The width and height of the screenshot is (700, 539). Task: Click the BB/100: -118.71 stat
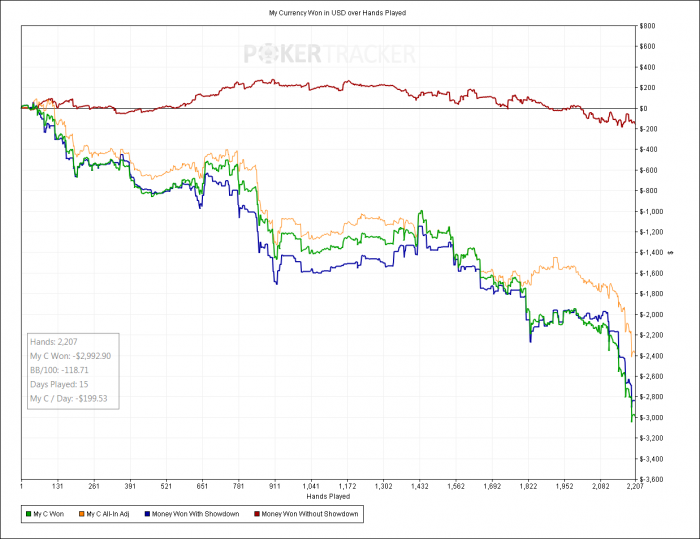pyautogui.click(x=59, y=370)
